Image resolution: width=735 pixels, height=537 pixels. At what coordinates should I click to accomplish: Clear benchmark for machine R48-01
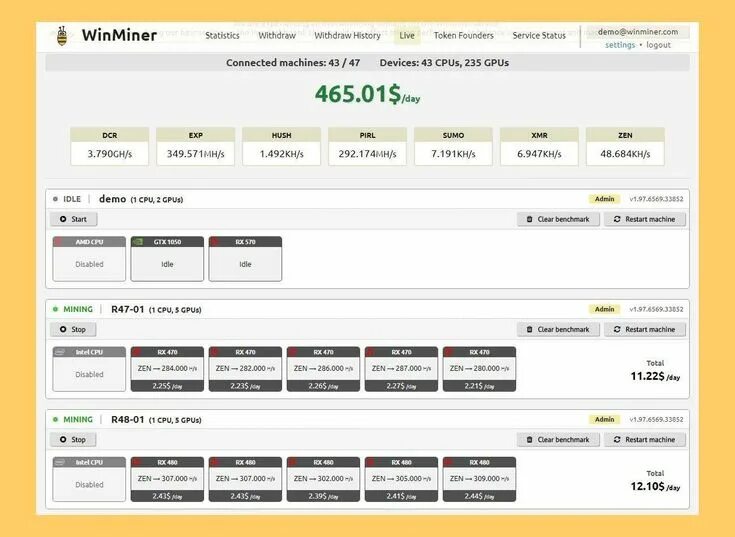coord(558,440)
